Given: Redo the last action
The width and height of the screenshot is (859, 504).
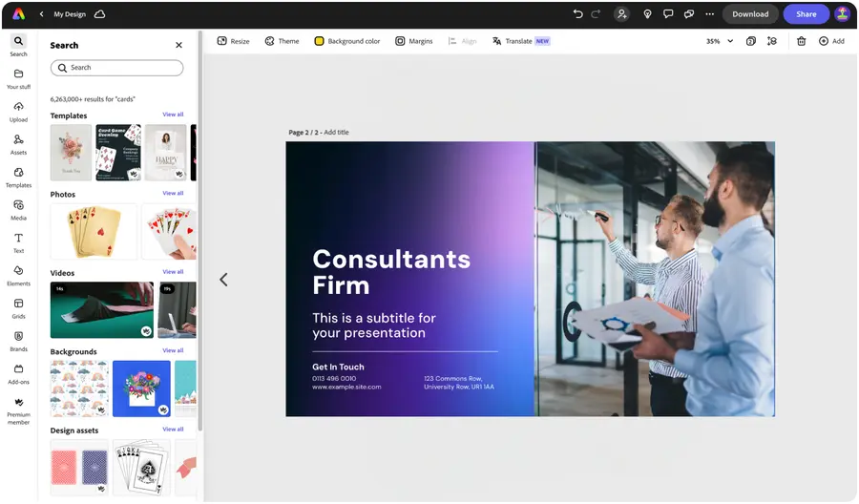Looking at the screenshot, I should pyautogui.click(x=596, y=14).
